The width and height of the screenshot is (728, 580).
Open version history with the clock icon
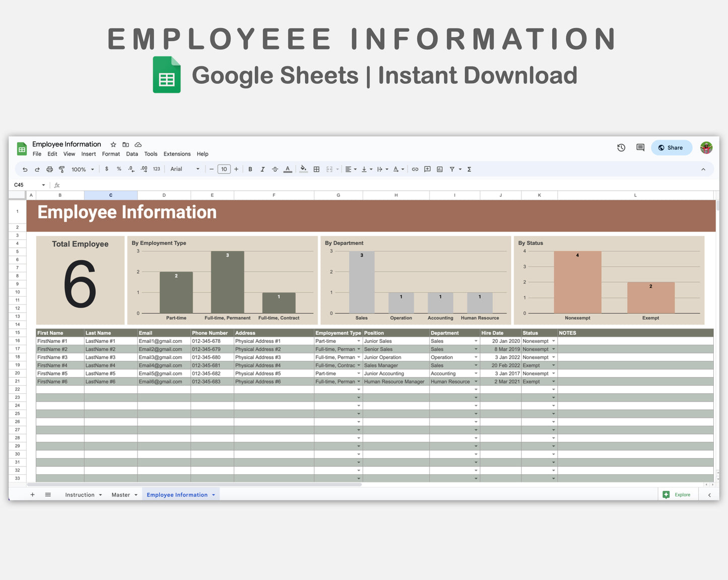[x=621, y=148]
